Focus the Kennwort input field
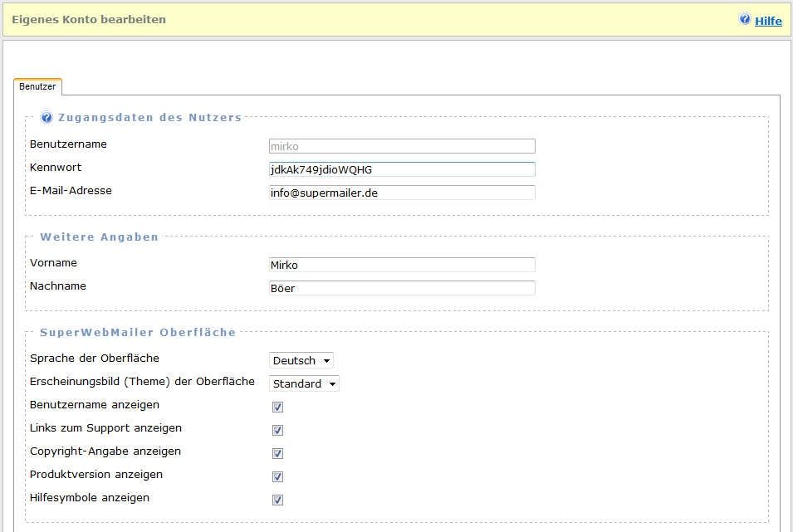This screenshot has width=793, height=532. tap(402, 169)
